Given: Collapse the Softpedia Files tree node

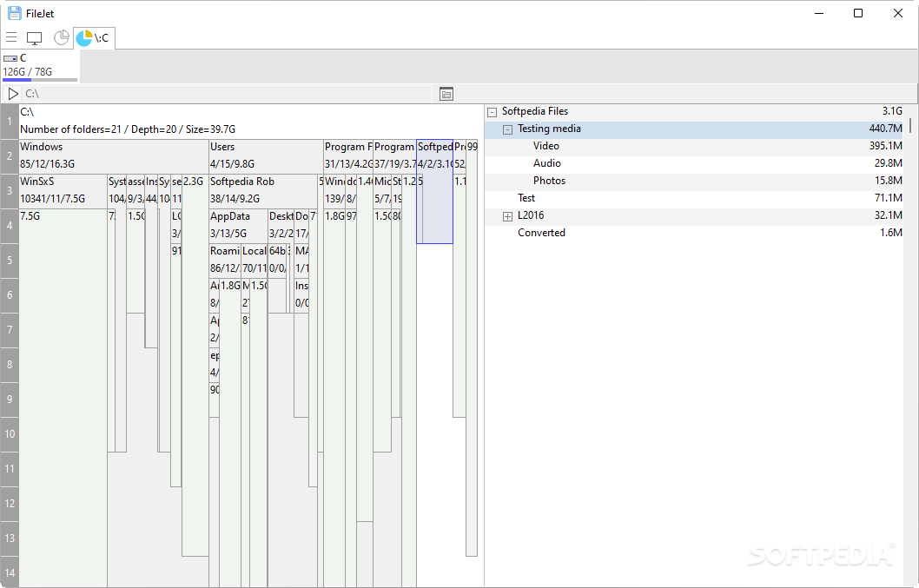Looking at the screenshot, I should [x=493, y=112].
